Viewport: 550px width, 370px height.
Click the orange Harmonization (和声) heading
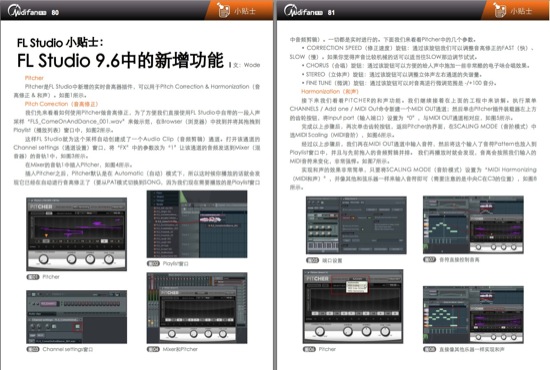click(x=330, y=91)
